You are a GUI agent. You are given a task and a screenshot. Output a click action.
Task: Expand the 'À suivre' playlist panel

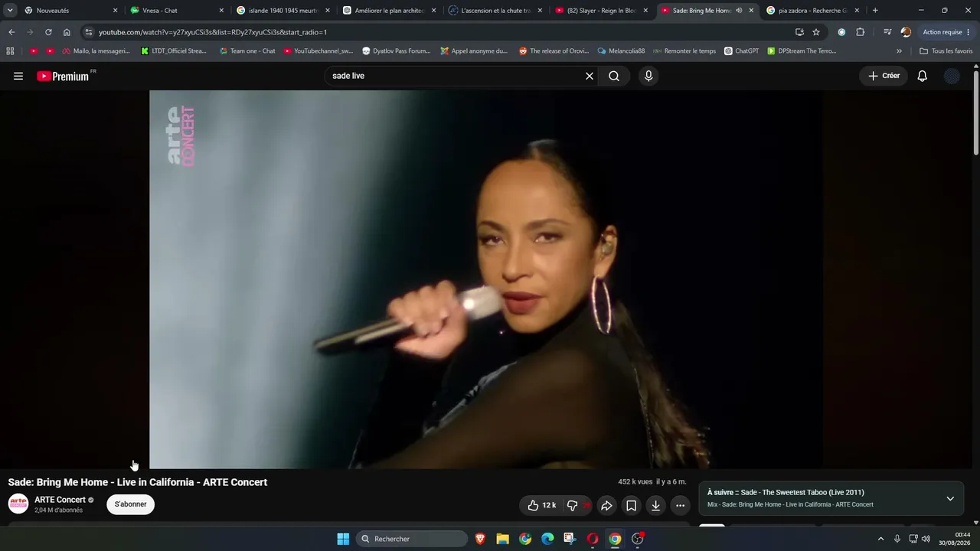pos(950,498)
